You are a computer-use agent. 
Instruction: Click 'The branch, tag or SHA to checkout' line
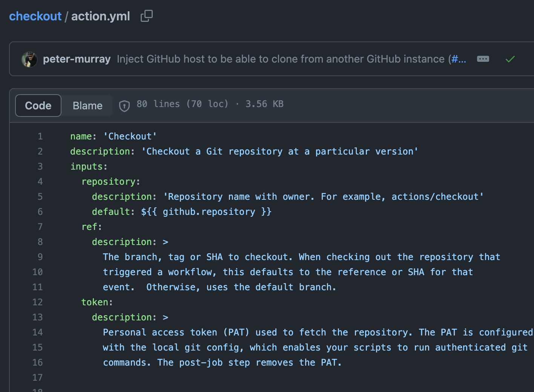tap(302, 257)
